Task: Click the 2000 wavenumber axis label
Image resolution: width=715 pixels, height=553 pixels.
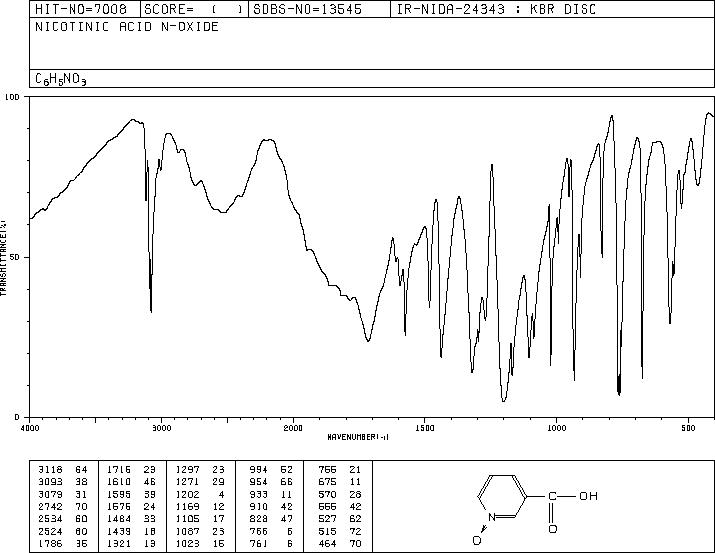Action: pos(293,428)
